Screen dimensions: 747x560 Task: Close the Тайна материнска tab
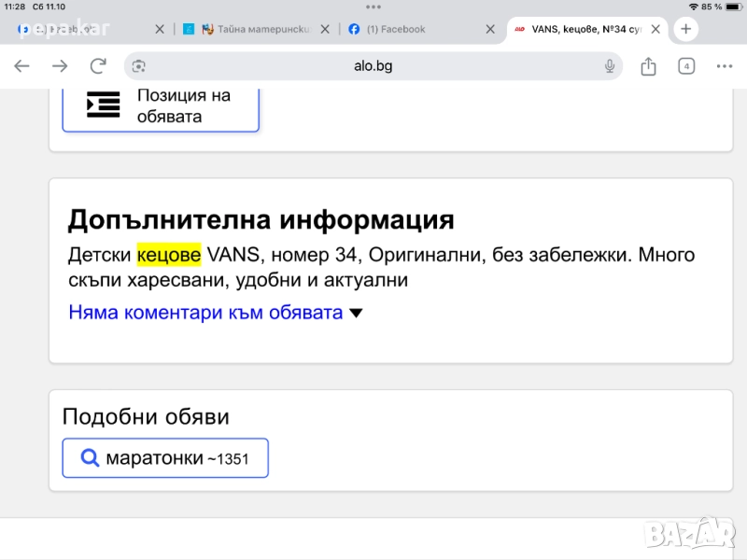[325, 29]
